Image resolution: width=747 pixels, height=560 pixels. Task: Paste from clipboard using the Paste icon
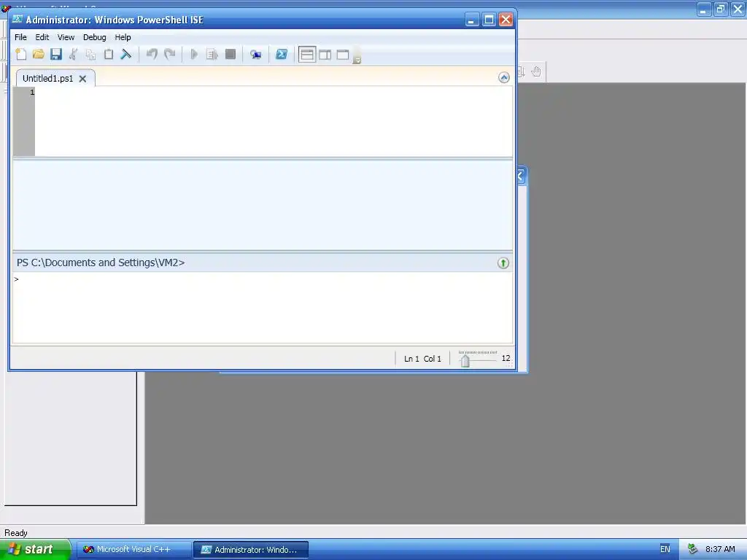[109, 54]
